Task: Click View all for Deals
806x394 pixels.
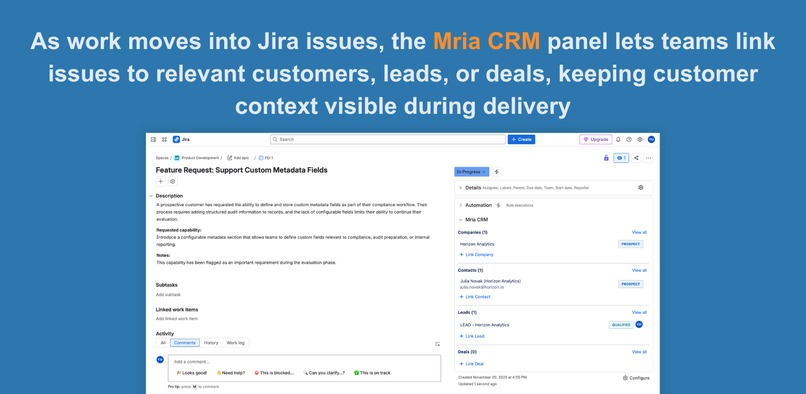Action: pyautogui.click(x=639, y=352)
